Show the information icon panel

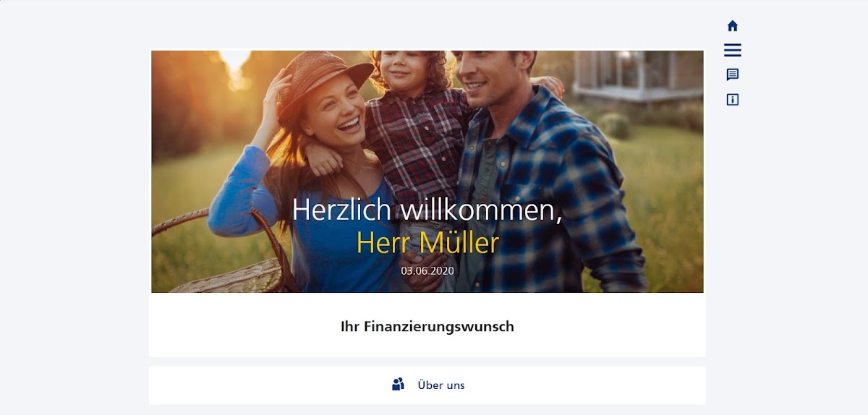tap(732, 100)
